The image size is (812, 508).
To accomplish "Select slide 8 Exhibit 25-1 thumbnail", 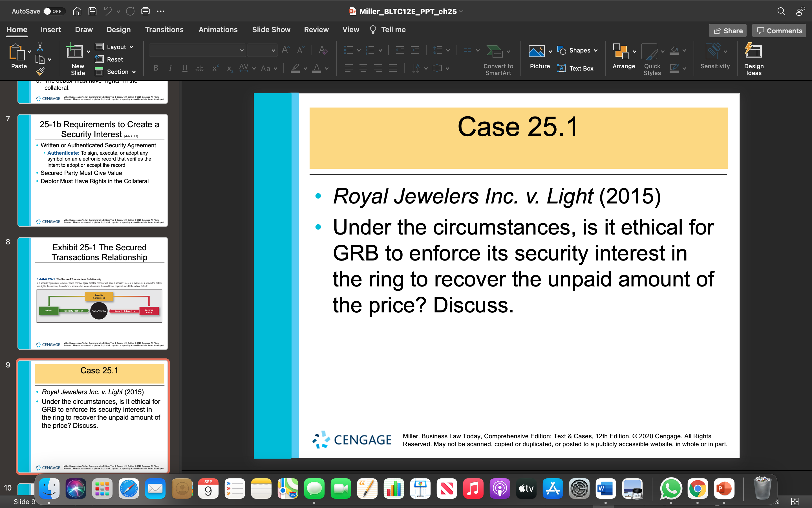I will [x=92, y=293].
